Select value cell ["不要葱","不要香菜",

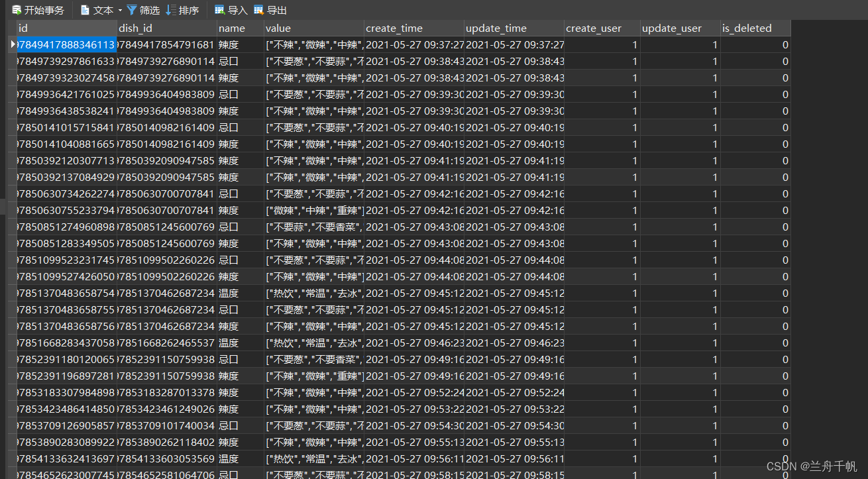(314, 359)
